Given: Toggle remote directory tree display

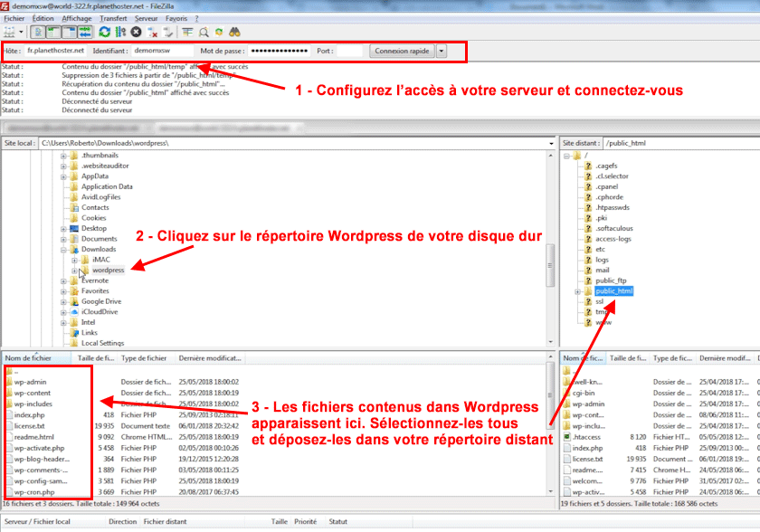Looking at the screenshot, I should click(70, 32).
